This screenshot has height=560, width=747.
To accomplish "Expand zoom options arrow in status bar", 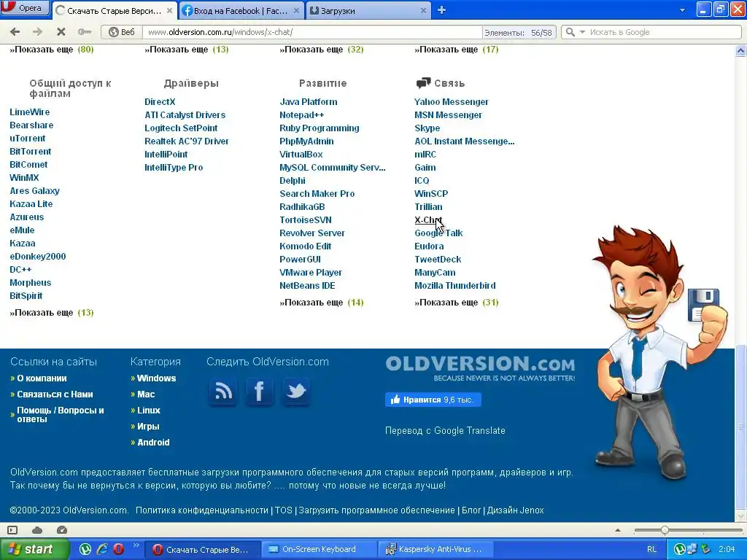I will [x=618, y=530].
